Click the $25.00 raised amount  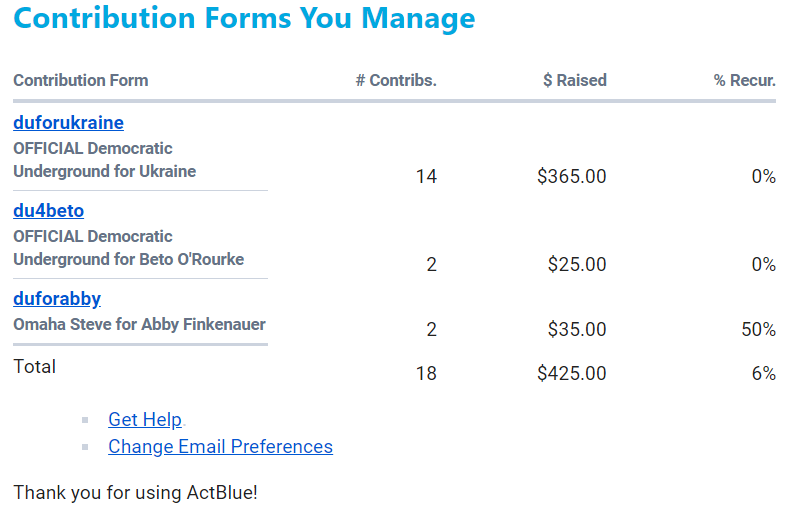[x=576, y=265]
